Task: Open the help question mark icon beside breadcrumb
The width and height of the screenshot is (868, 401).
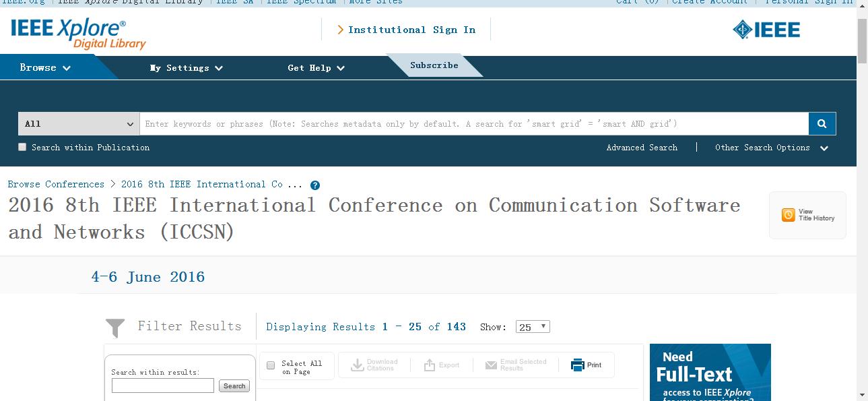Action: point(315,185)
